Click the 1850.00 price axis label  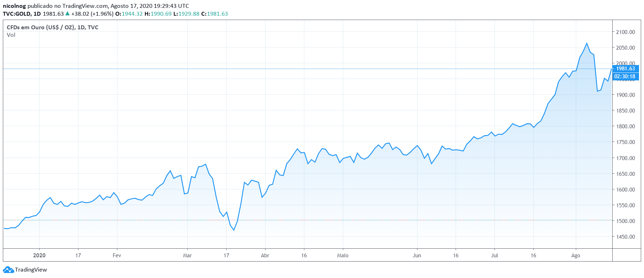(625, 111)
